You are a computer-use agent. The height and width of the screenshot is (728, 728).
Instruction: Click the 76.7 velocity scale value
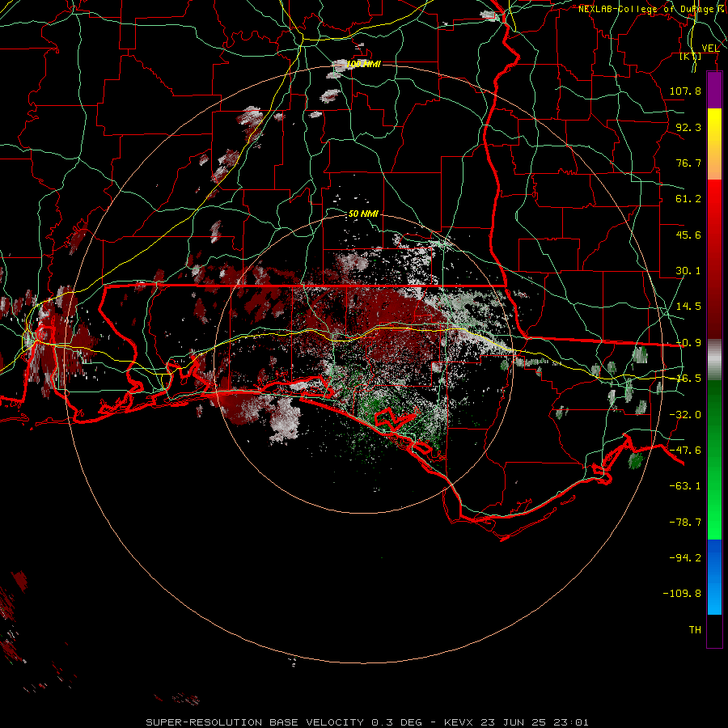688,163
